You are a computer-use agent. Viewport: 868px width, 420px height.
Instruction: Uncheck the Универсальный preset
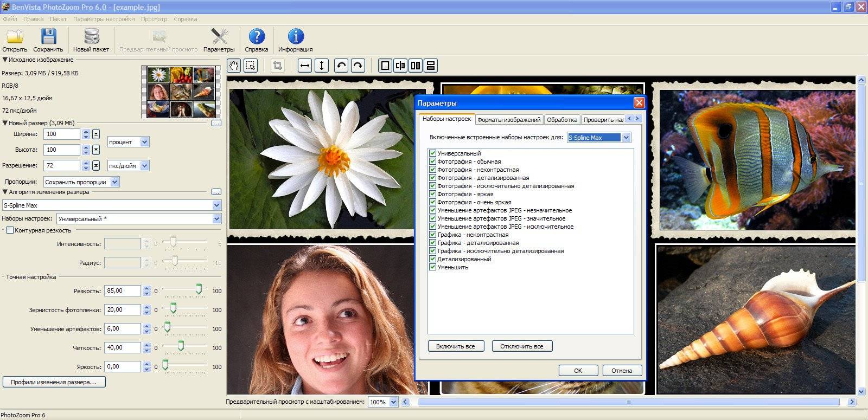pyautogui.click(x=432, y=153)
